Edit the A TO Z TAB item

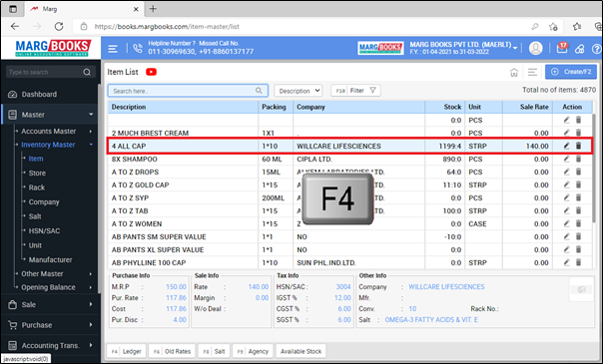click(x=566, y=210)
